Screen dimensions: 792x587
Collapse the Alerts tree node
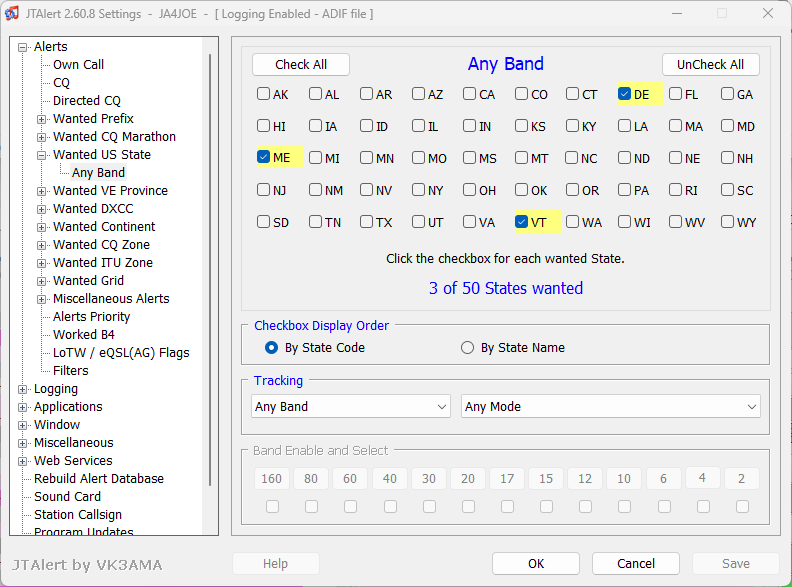tap(22, 47)
